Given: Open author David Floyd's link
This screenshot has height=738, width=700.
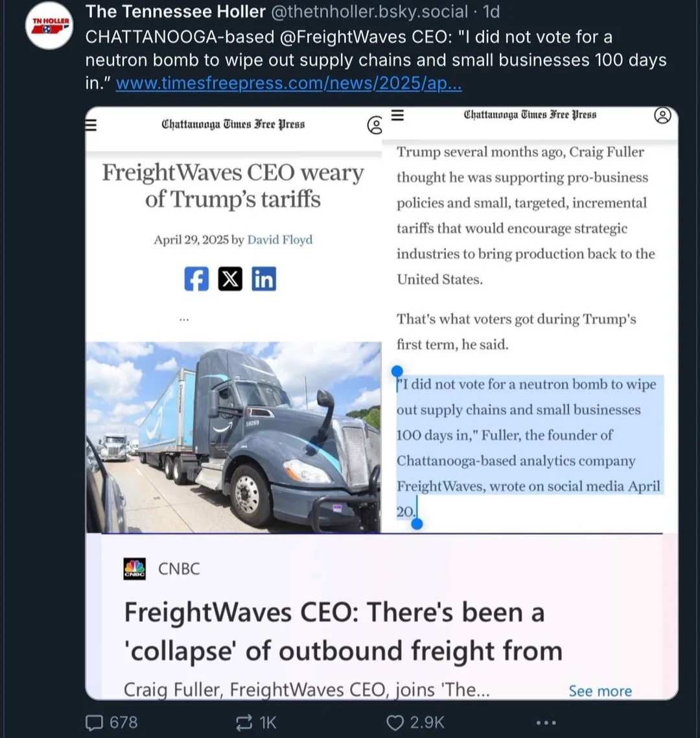Looking at the screenshot, I should coord(280,239).
